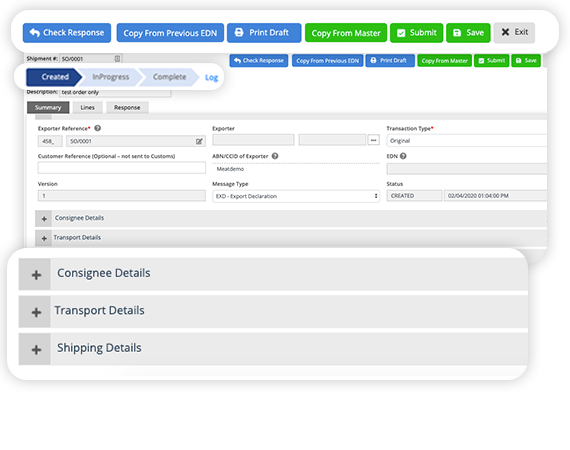
Task: Click the large Print Draft button
Action: [x=264, y=33]
